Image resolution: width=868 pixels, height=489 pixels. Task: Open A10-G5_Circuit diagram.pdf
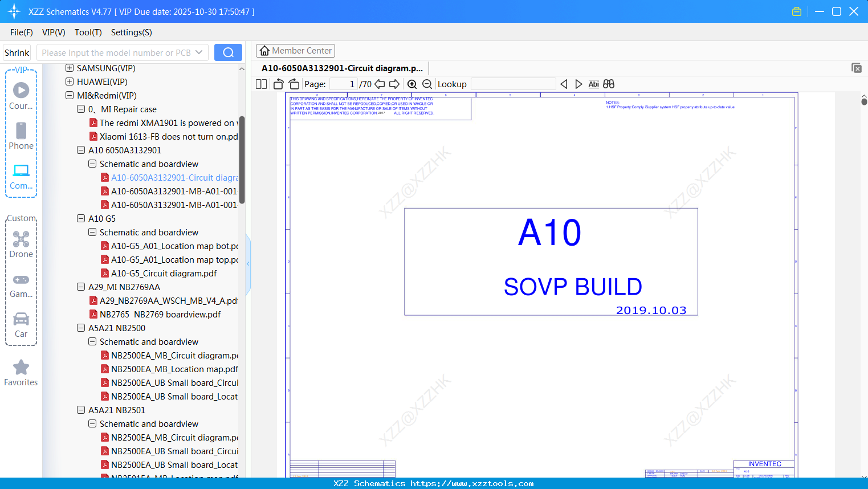click(x=164, y=274)
